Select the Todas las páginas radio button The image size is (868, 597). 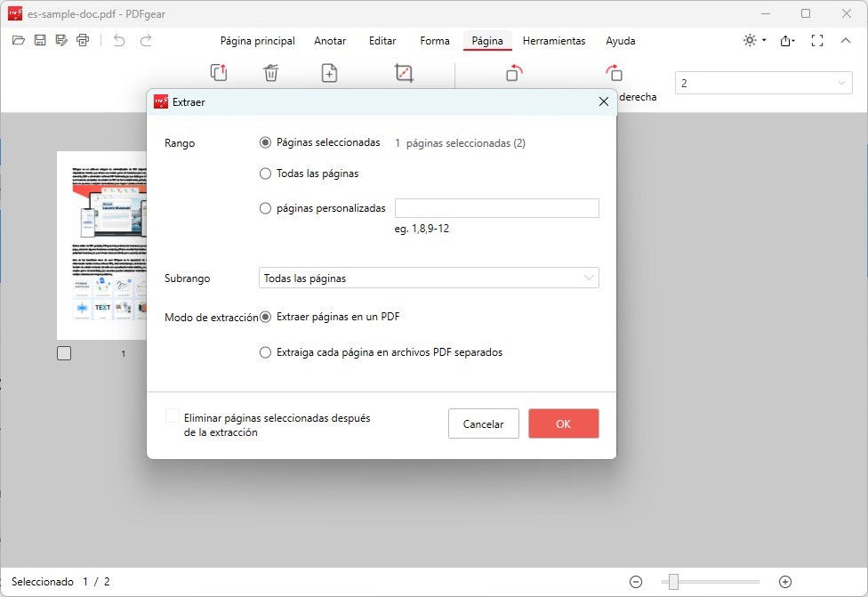tap(265, 173)
